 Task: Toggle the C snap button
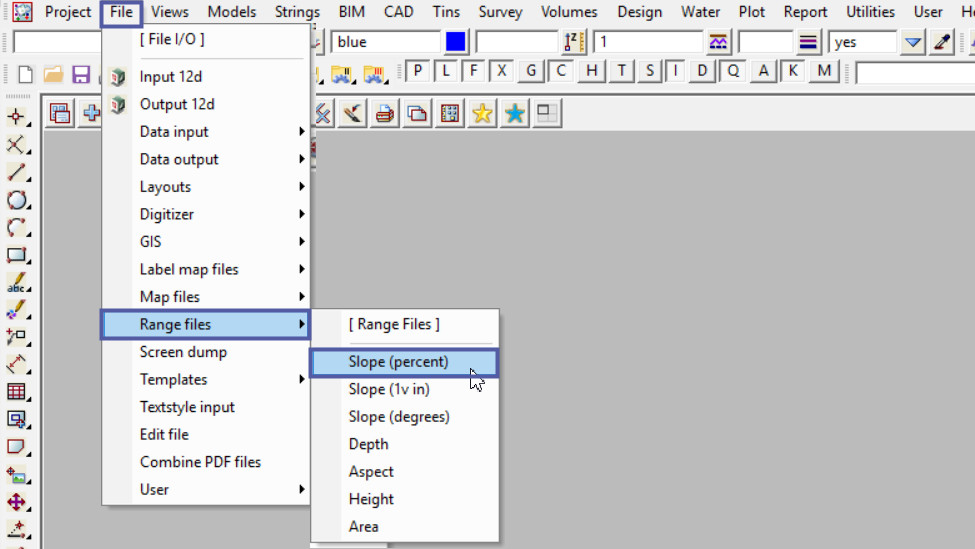point(561,72)
